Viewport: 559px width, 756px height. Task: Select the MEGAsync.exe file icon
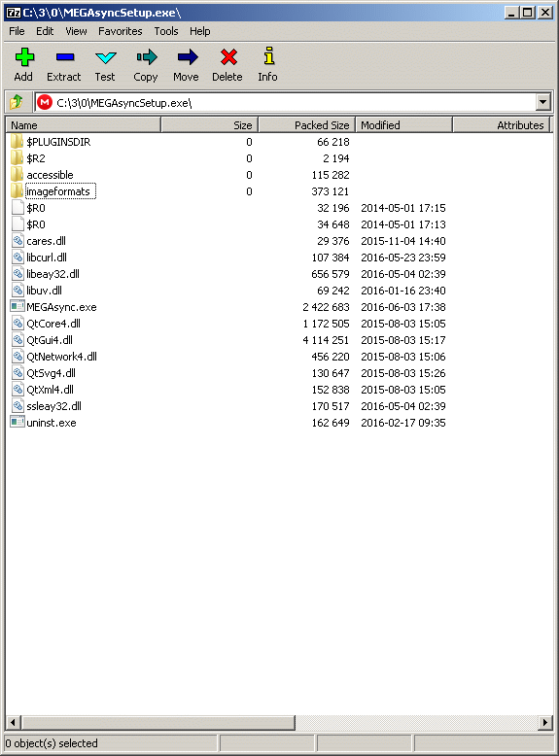[x=17, y=307]
